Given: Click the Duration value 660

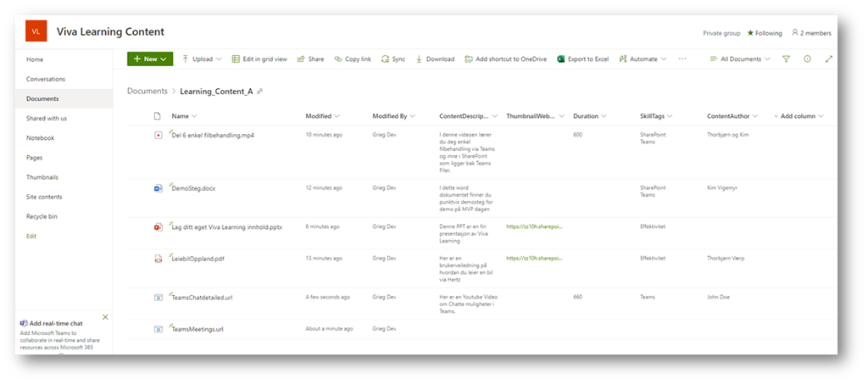Looking at the screenshot, I should pyautogui.click(x=577, y=297).
